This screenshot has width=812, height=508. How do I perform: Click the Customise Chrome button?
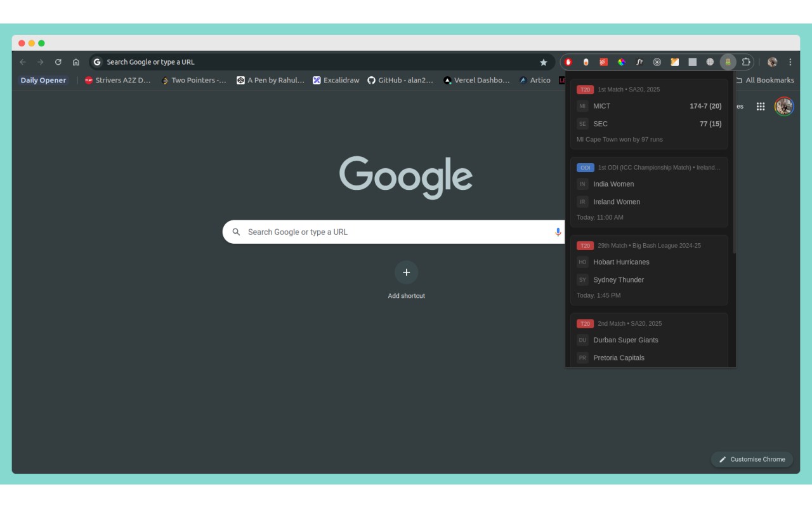tap(752, 459)
